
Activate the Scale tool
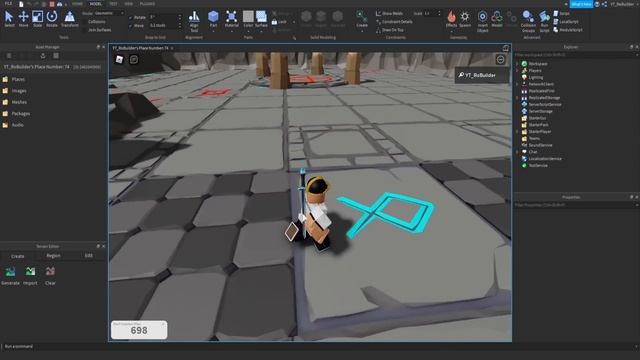(38, 19)
